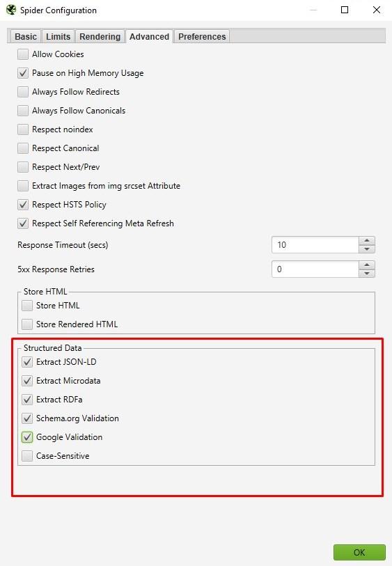Toggle Extract Images from img srcset Attribute
Screen dimensions: 392x566
point(23,186)
